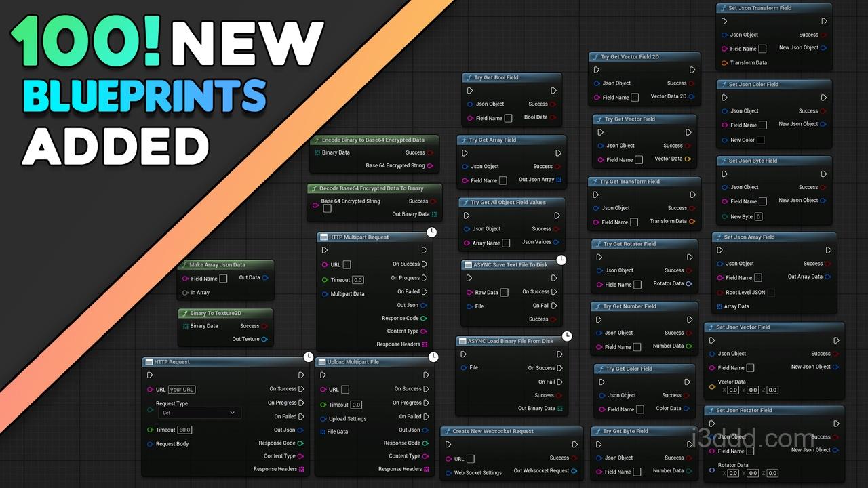Image resolution: width=868 pixels, height=488 pixels.
Task: Click Transform Data pin on Set Json Transform Field
Action: [724, 63]
